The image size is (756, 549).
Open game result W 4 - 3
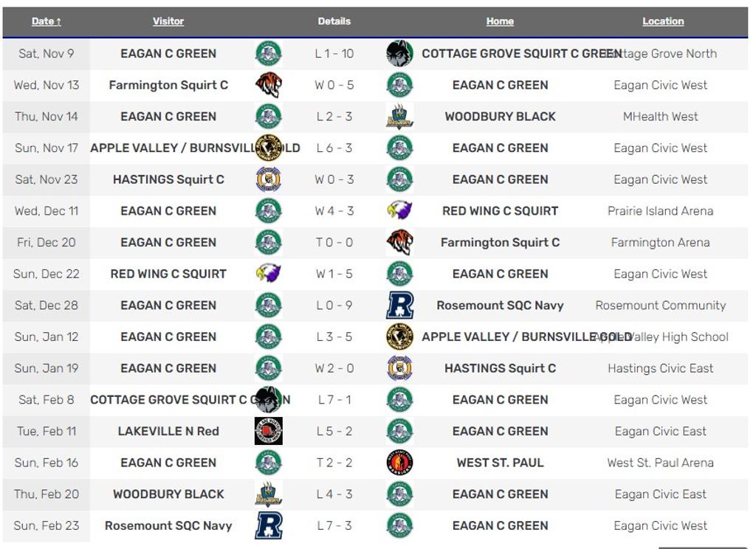334,211
